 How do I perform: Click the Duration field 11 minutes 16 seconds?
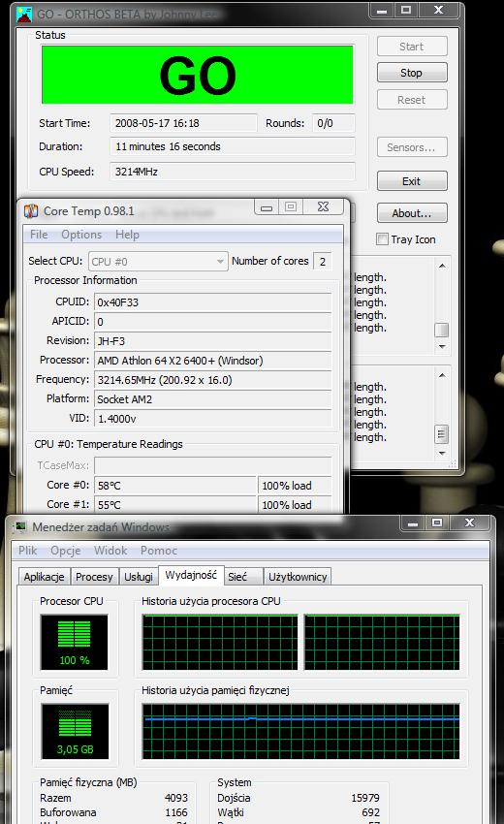233,146
